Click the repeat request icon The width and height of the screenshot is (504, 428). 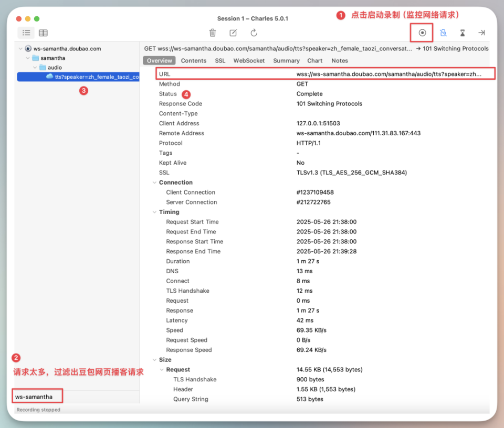pyautogui.click(x=254, y=33)
